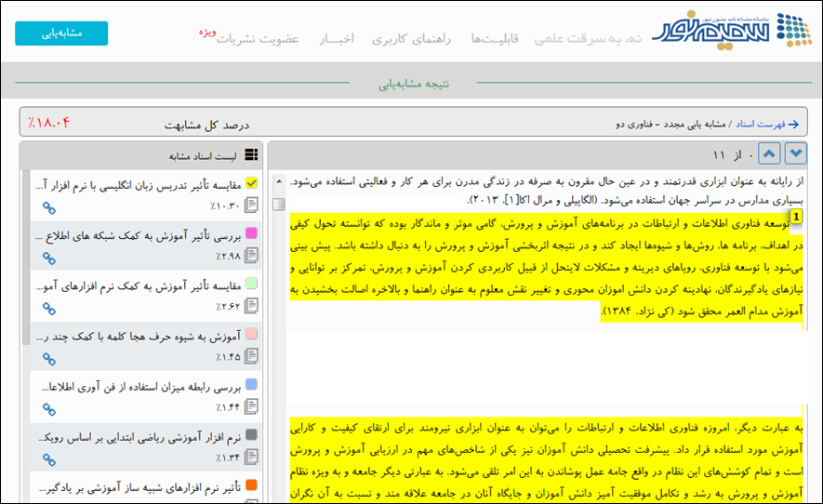This screenshot has height=504, width=823.
Task: Open link icon for ٪۱۰.۳۰ document
Action: [48, 208]
